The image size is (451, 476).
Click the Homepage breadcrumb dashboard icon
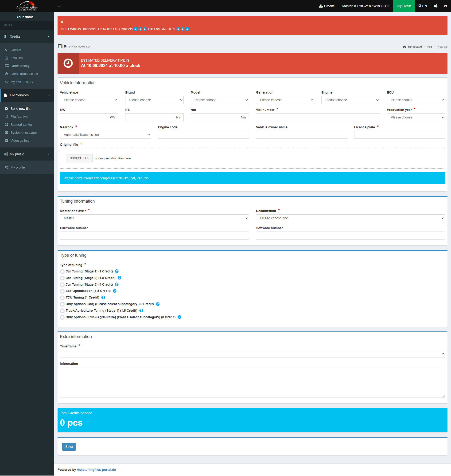404,47
